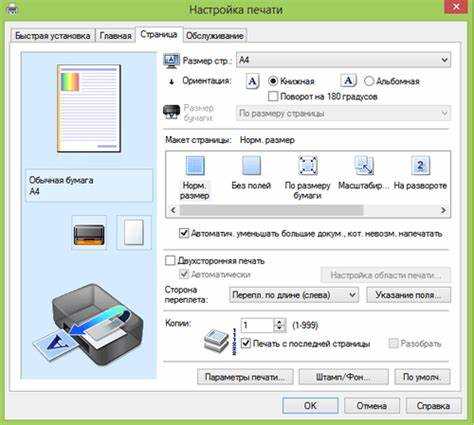Click the blank paper sheet icon

click(x=134, y=233)
